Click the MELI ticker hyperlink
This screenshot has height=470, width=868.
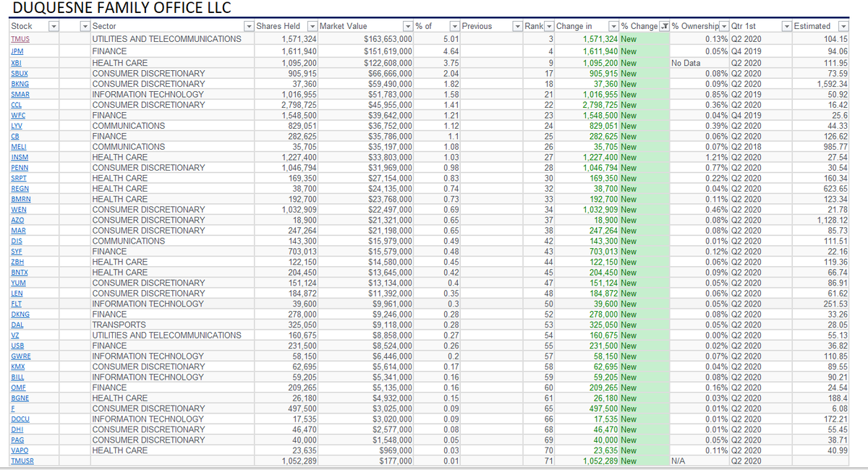pos(19,146)
